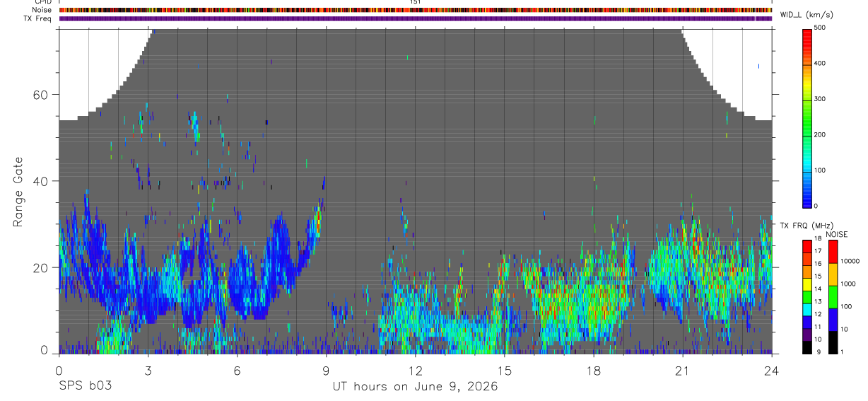Click the green 200 level on WID colorbar
This screenshot has height=401, width=868.
tap(807, 135)
